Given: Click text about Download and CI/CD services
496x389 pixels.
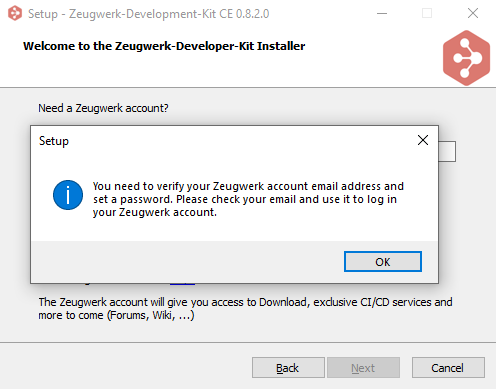Looking at the screenshot, I should tap(245, 308).
